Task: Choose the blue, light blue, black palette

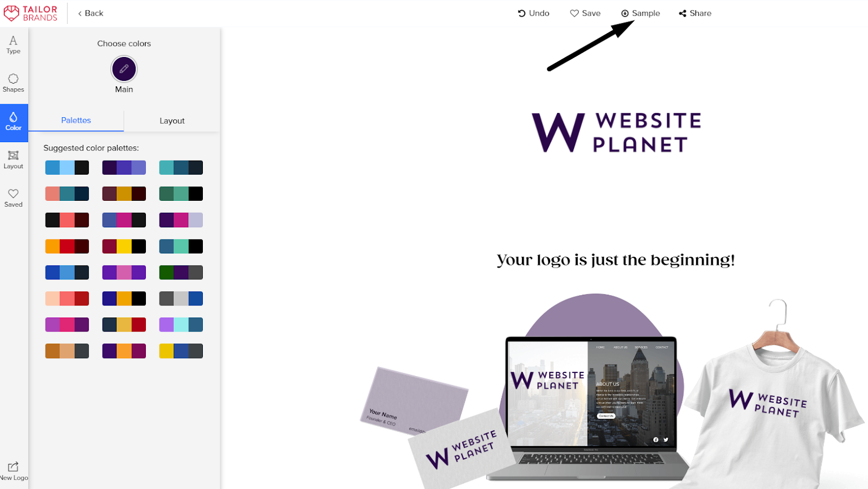Action: [67, 168]
